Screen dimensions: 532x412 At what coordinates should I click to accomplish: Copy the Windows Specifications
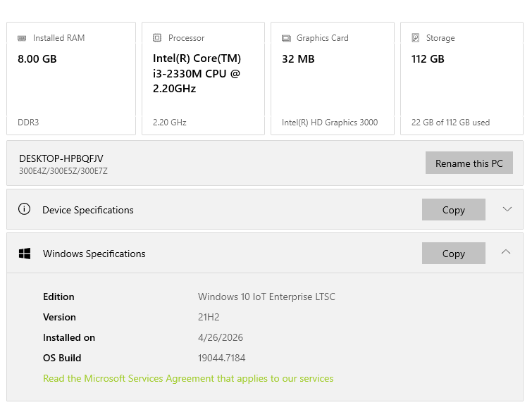pos(453,254)
